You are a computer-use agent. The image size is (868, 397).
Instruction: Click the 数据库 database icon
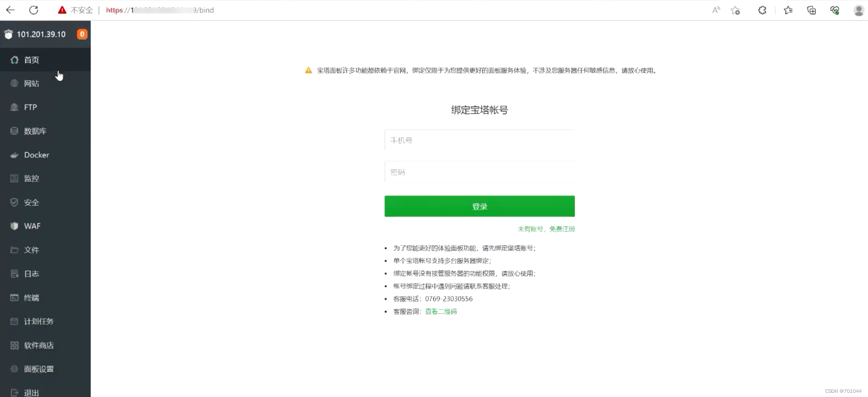point(14,131)
